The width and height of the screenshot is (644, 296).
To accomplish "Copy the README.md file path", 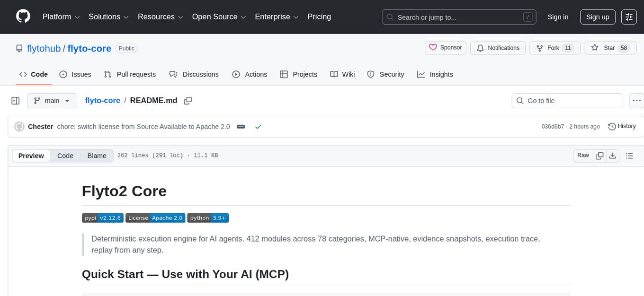I will 188,101.
